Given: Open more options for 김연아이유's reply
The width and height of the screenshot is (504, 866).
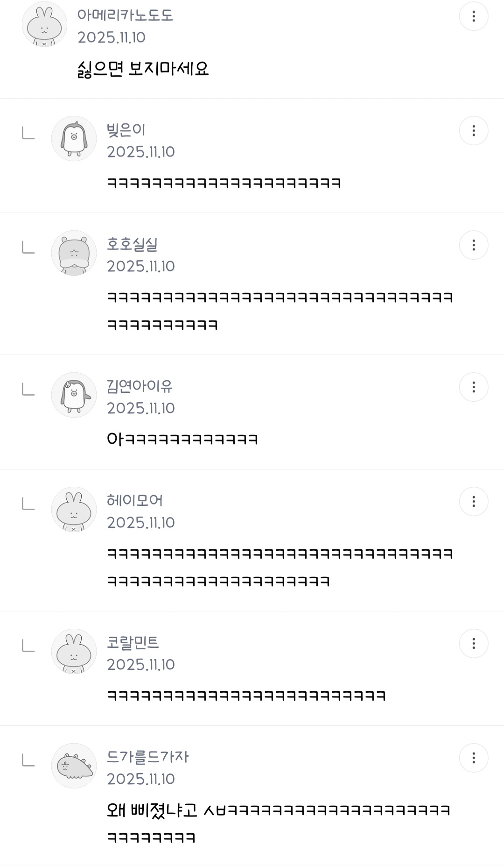Looking at the screenshot, I should point(473,387).
